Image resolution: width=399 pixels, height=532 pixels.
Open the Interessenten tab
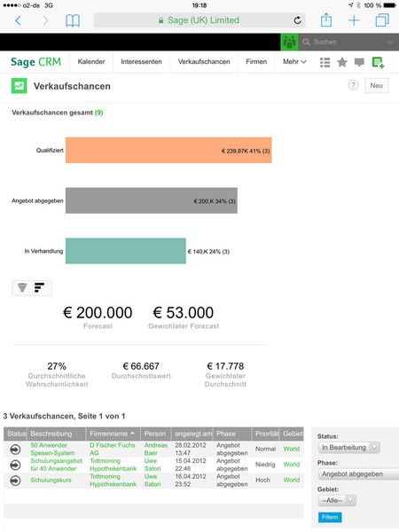coord(141,62)
